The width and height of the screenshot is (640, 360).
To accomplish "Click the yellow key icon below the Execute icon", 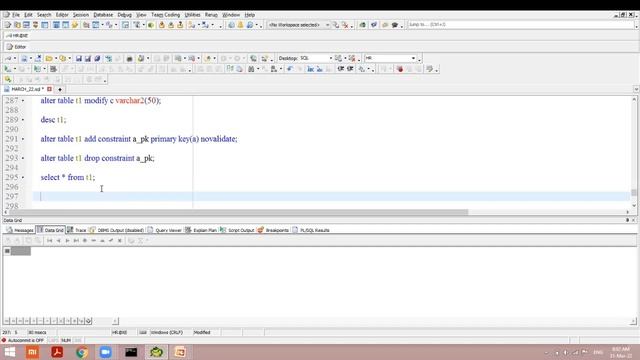I will click(x=8, y=79).
